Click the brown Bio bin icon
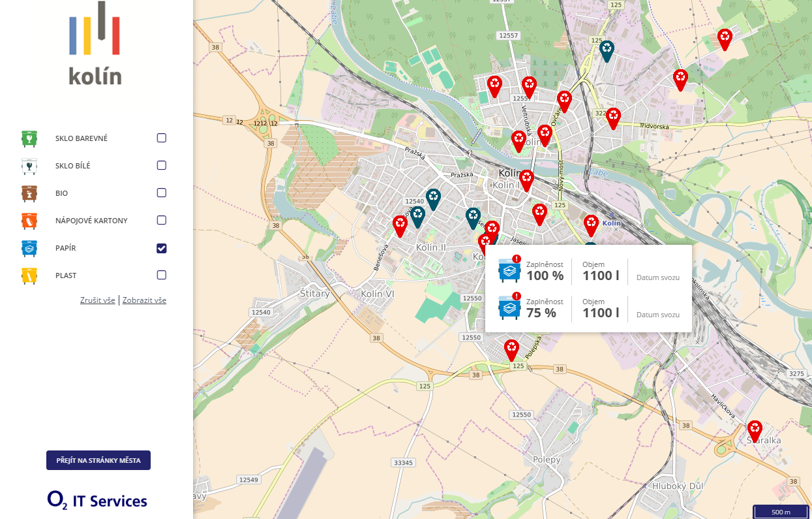This screenshot has width=812, height=519. coord(29,193)
